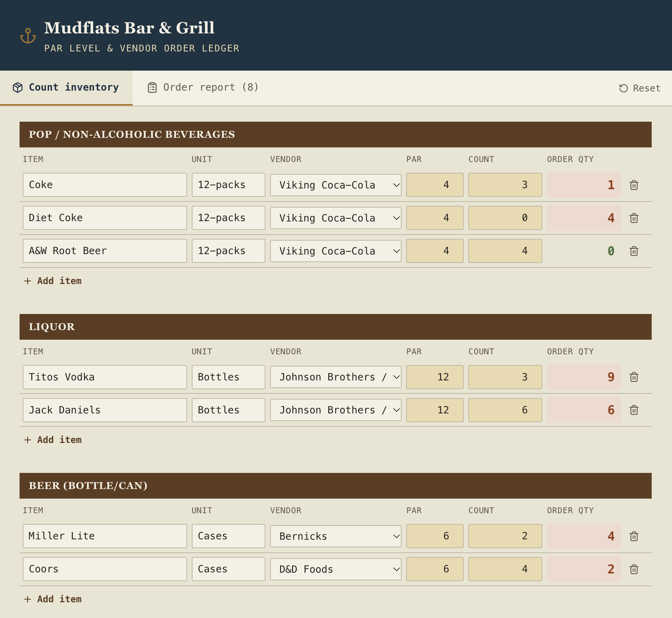Viewport: 672px width, 618px height.
Task: Add item to Beer (Bottle/Can) section
Action: [x=53, y=599]
